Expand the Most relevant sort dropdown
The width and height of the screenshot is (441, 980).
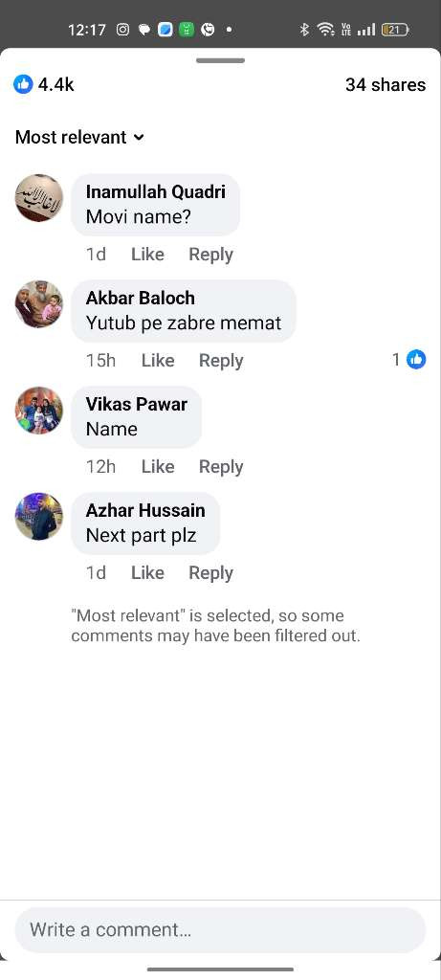point(80,137)
